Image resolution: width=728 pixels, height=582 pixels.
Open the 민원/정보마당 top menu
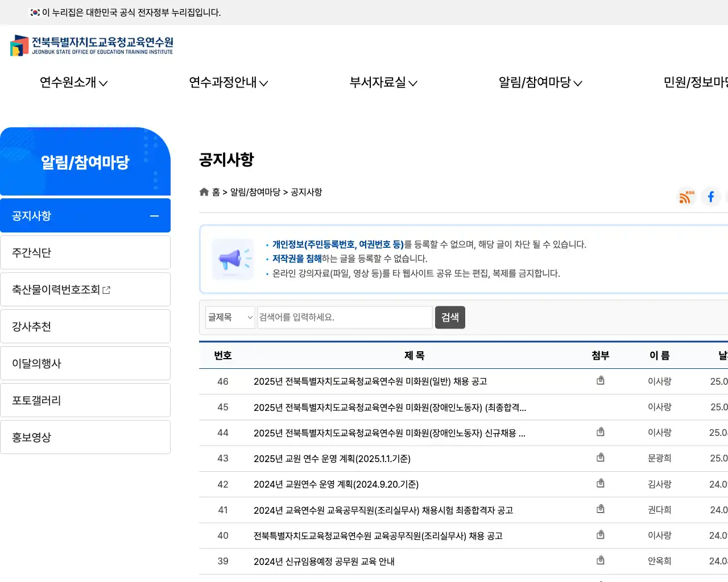pos(696,82)
